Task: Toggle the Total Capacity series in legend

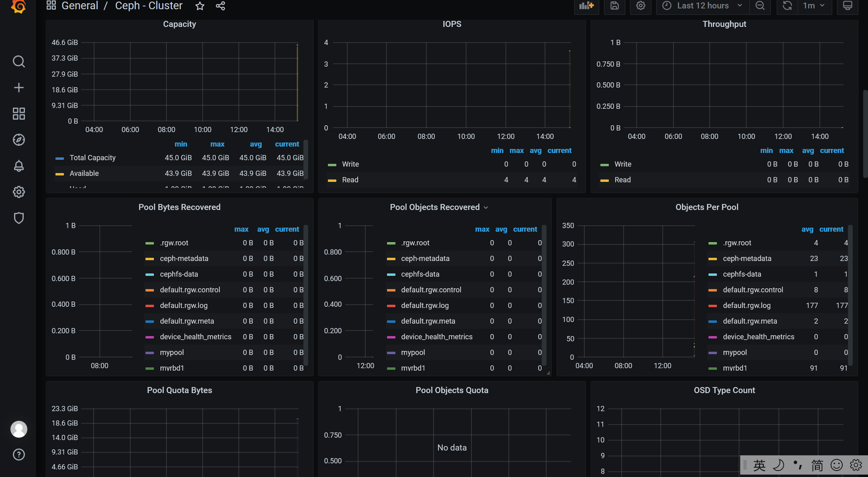Action: click(x=92, y=158)
